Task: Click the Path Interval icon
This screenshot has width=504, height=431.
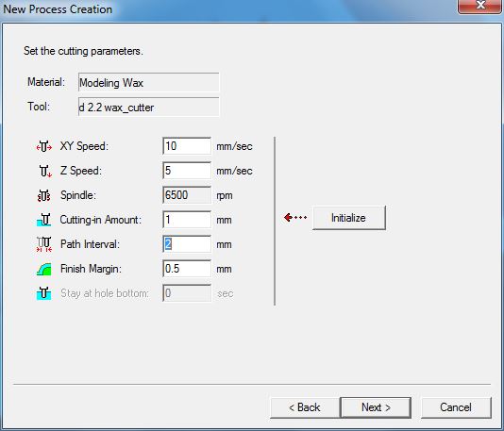Action: (x=44, y=244)
